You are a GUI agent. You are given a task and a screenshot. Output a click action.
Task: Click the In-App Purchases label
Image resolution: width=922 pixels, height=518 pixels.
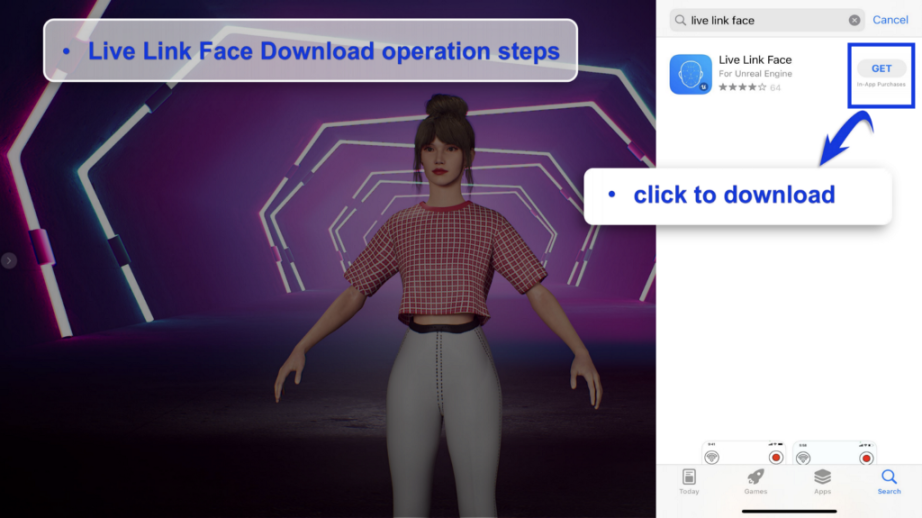pyautogui.click(x=881, y=84)
